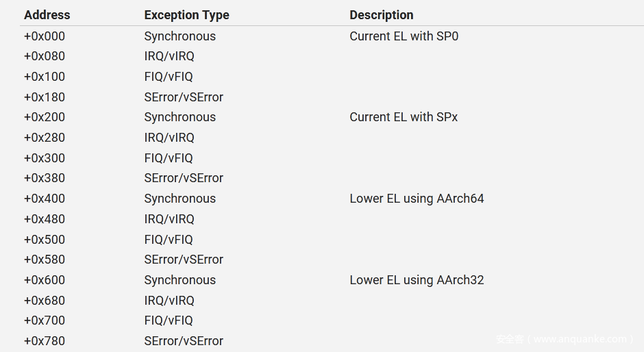Select SError/vSError in the +0x380 row

[x=184, y=178]
